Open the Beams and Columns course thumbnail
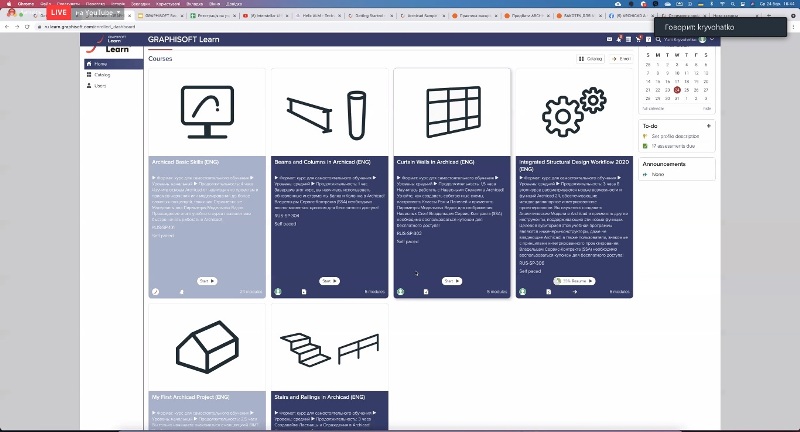The height and width of the screenshot is (432, 800). (x=330, y=112)
